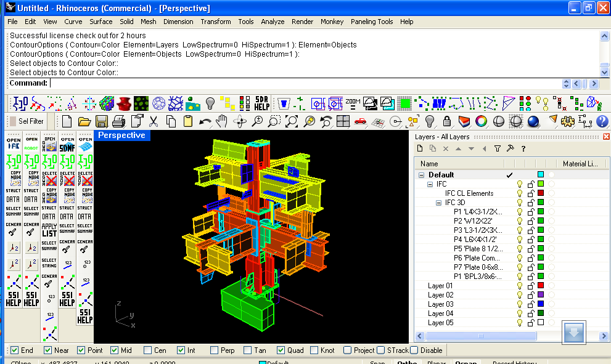
Task: Click the blue Render sphere icon
Action: click(x=533, y=121)
